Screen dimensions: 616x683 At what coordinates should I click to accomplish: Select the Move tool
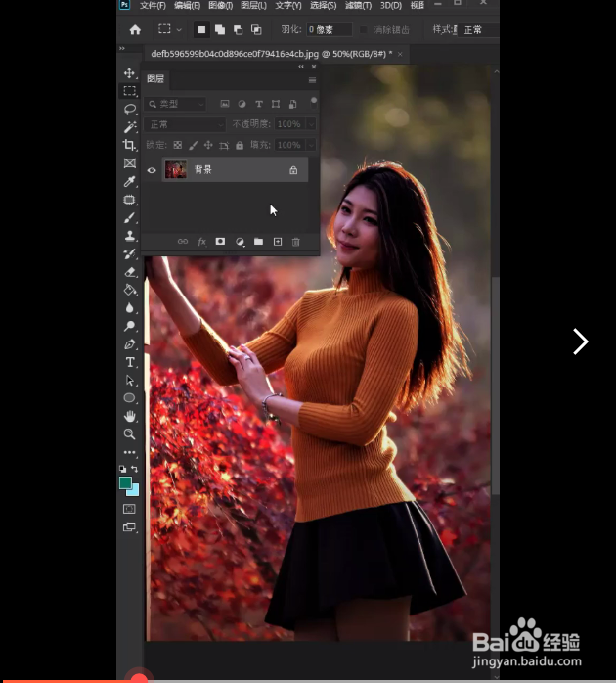tap(129, 72)
